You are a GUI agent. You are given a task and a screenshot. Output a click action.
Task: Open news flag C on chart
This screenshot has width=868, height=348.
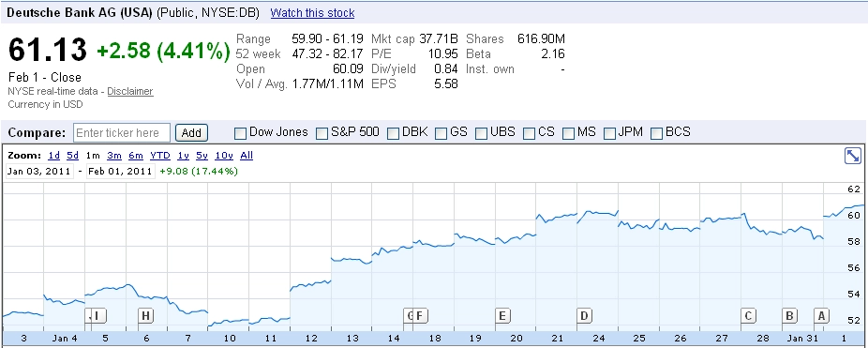click(x=748, y=316)
